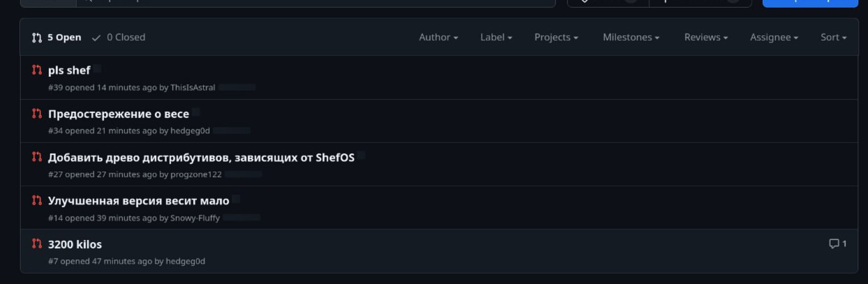Viewport: 868px width, 284px height.
Task: Open the Sort options menu
Action: 833,37
